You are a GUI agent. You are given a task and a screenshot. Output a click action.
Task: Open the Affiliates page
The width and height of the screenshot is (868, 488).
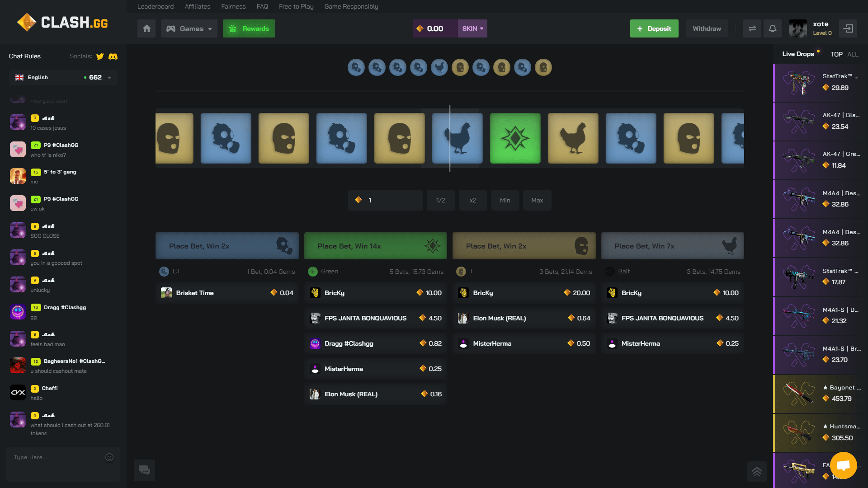pos(198,6)
